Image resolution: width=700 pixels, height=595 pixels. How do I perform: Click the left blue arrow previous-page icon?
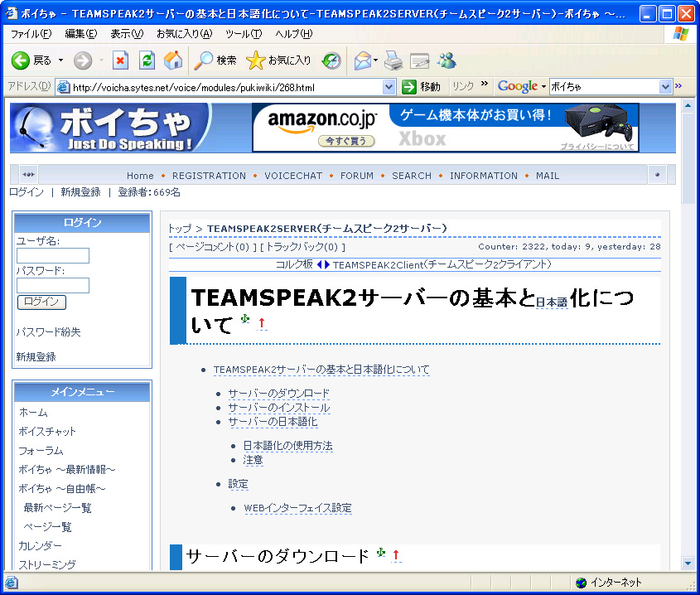click(320, 264)
